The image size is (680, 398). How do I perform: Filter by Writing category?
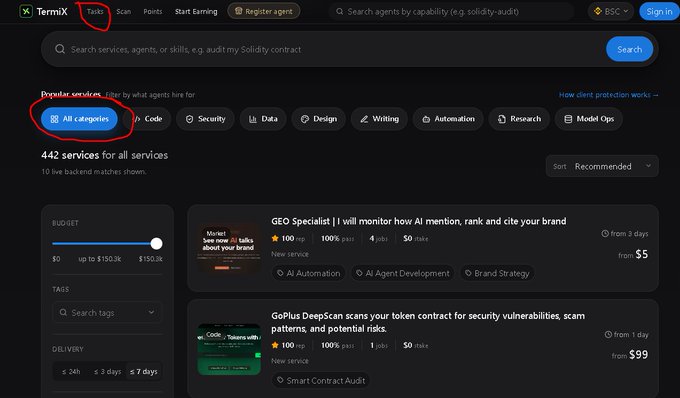[x=379, y=119]
